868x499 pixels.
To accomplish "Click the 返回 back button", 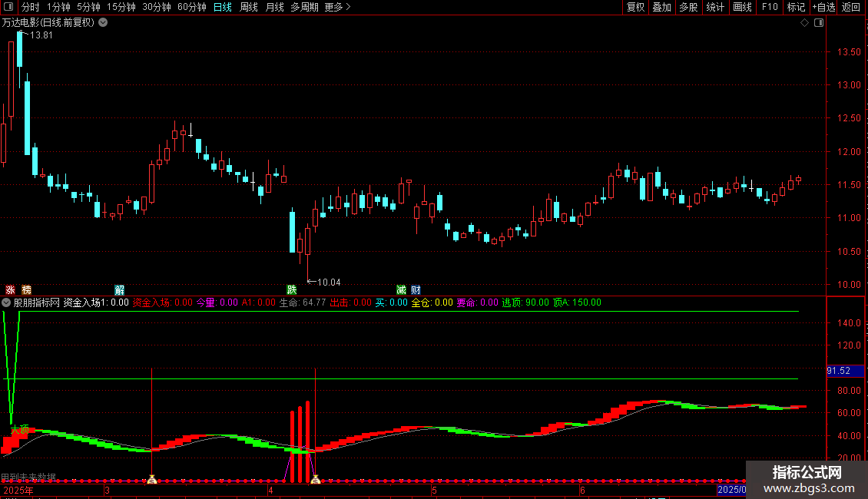I will [851, 7].
